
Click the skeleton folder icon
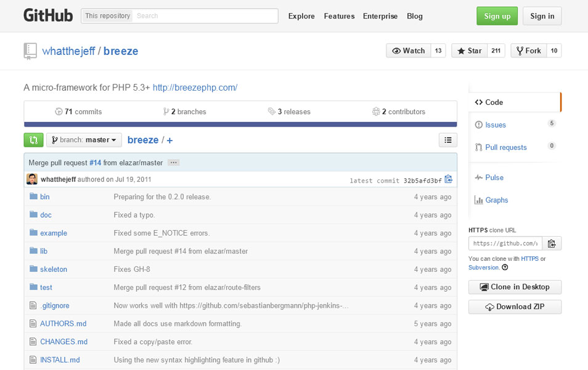point(33,269)
